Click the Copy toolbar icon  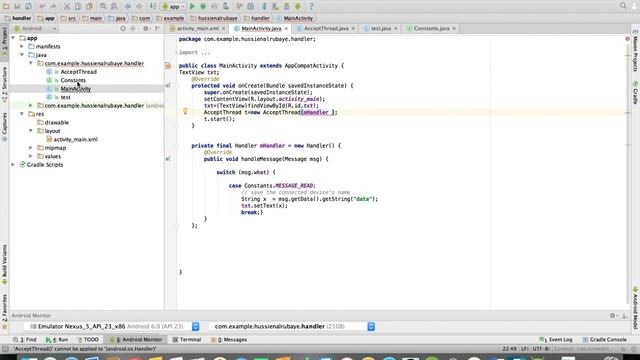pyautogui.click(x=78, y=6)
